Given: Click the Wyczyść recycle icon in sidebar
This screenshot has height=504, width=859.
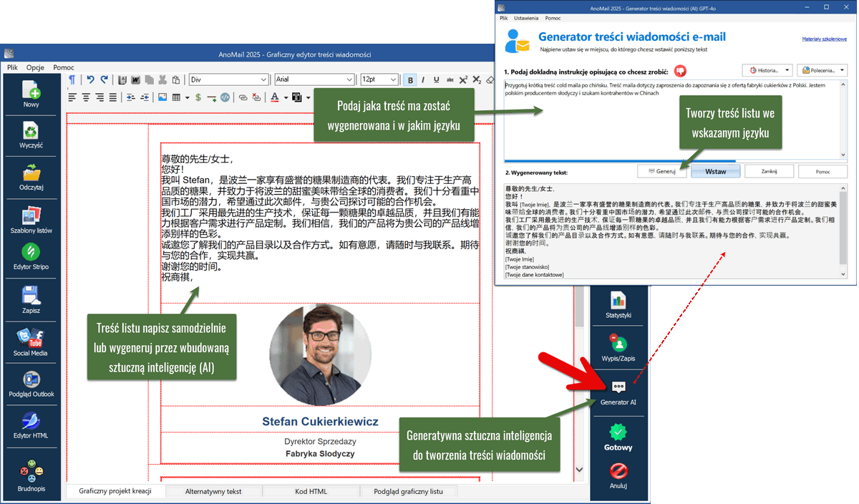Looking at the screenshot, I should 31,130.
